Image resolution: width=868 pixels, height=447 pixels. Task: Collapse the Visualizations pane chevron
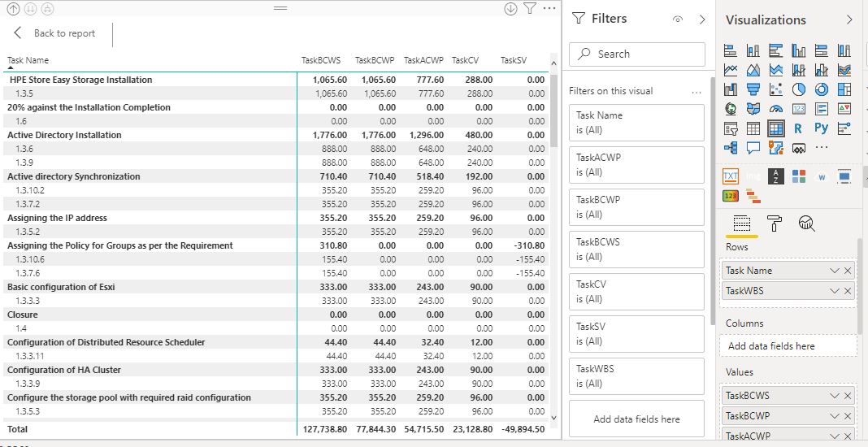[x=850, y=20]
